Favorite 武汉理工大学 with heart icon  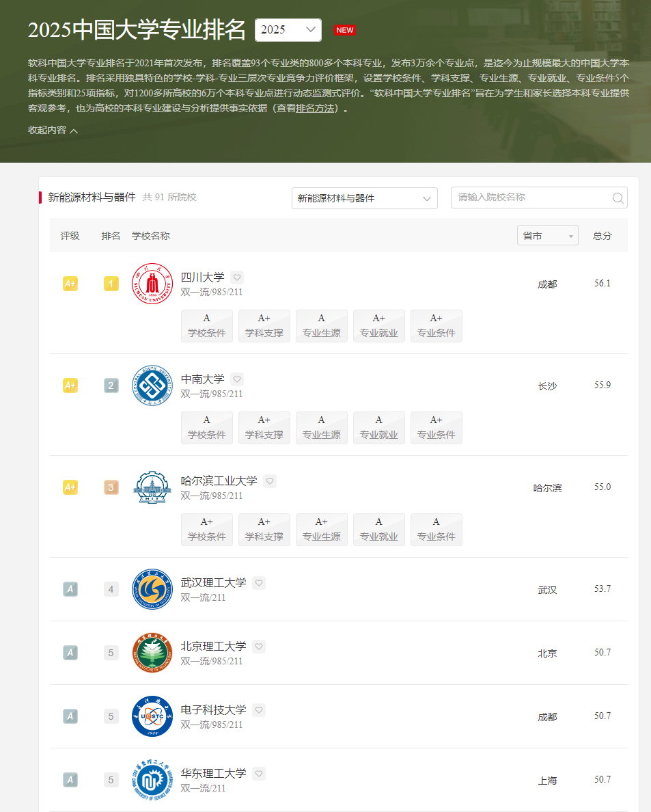click(259, 582)
